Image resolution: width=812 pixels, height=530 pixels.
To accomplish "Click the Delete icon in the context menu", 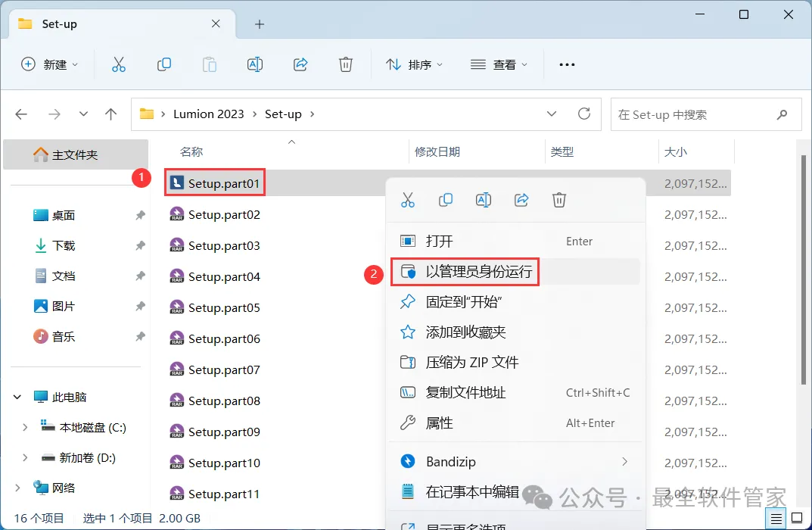I will (x=559, y=200).
